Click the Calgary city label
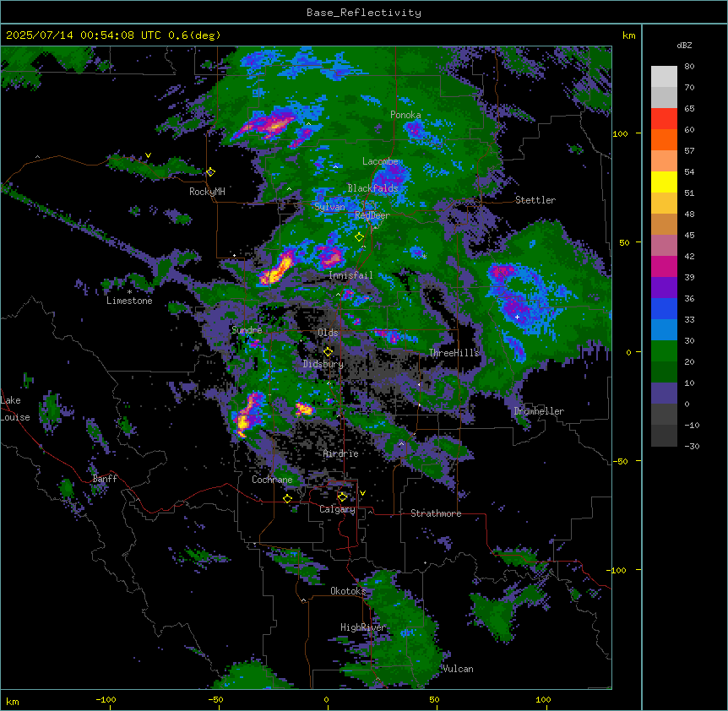This screenshot has width=728, height=711. (x=337, y=509)
